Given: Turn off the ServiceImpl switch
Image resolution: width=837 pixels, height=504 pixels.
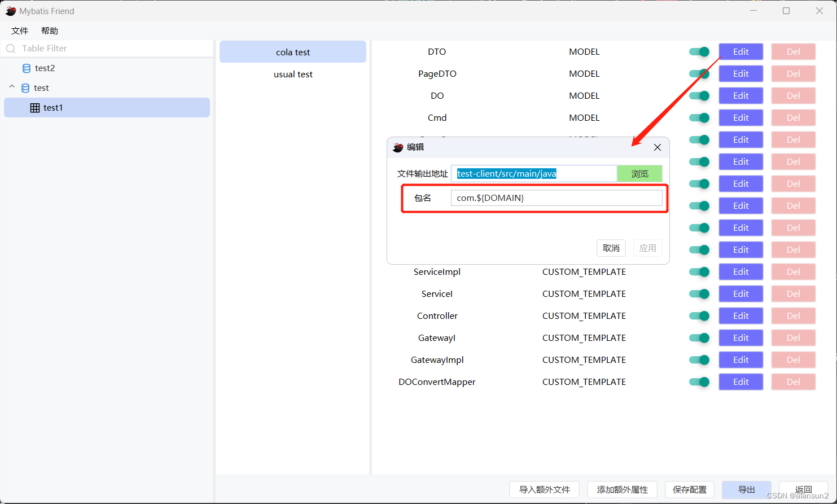Looking at the screenshot, I should (699, 272).
